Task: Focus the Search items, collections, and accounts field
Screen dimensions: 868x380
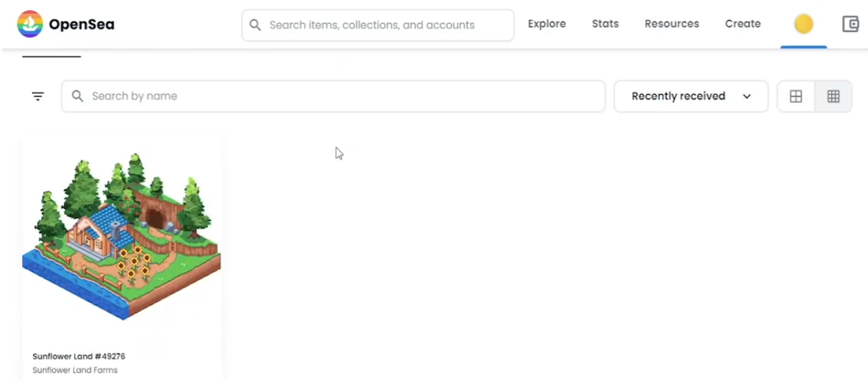Action: (x=378, y=25)
